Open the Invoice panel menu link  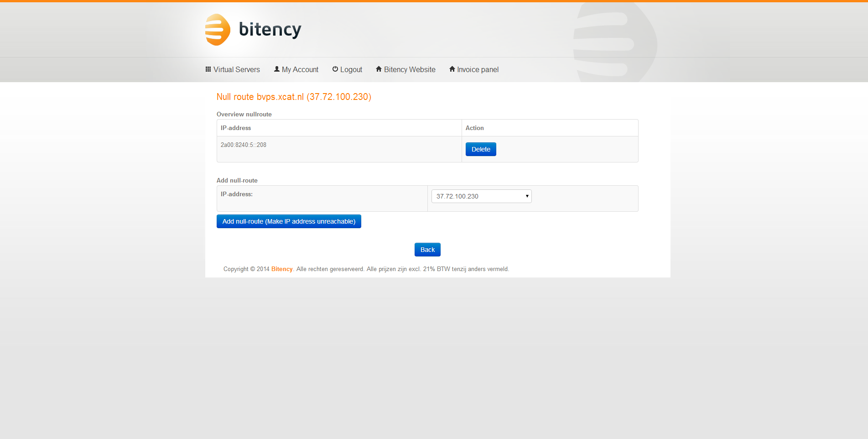click(x=478, y=70)
